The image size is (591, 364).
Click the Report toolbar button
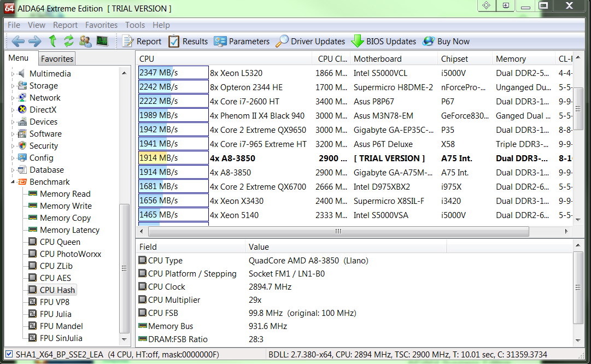coord(142,42)
